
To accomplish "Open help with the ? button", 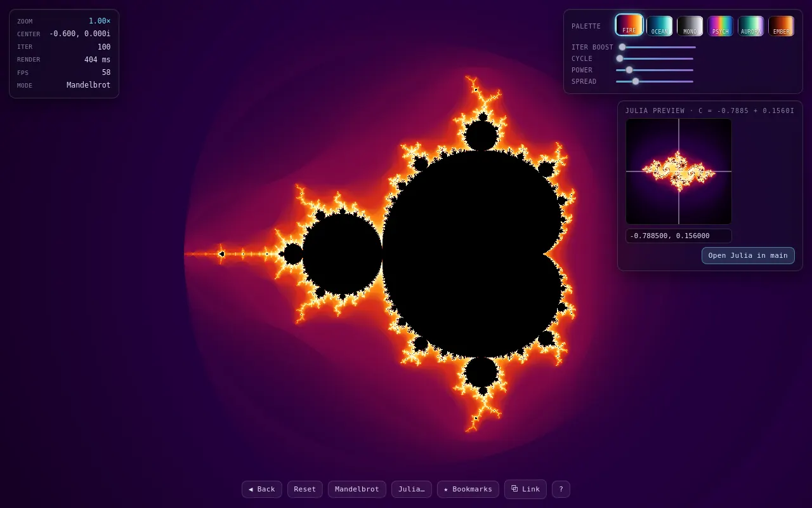I will (561, 489).
